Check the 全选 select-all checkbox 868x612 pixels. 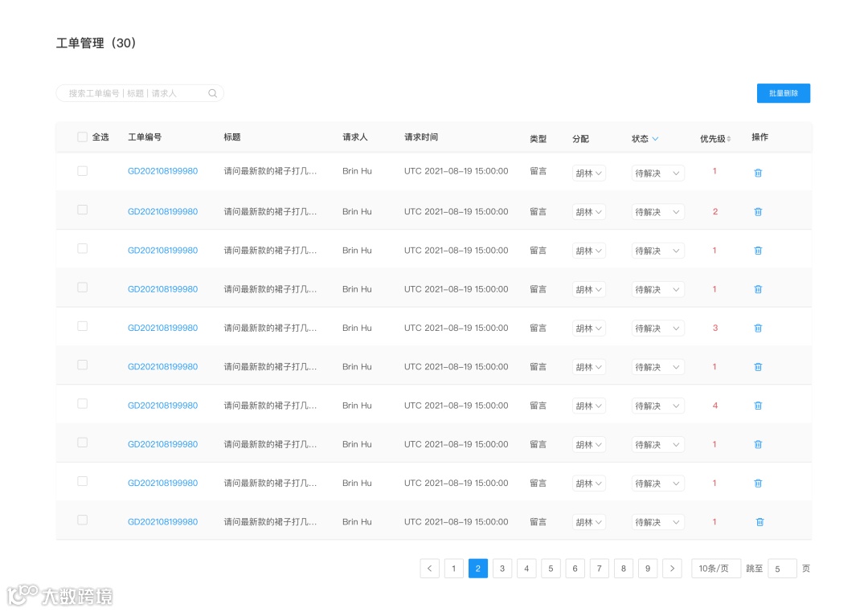[82, 137]
